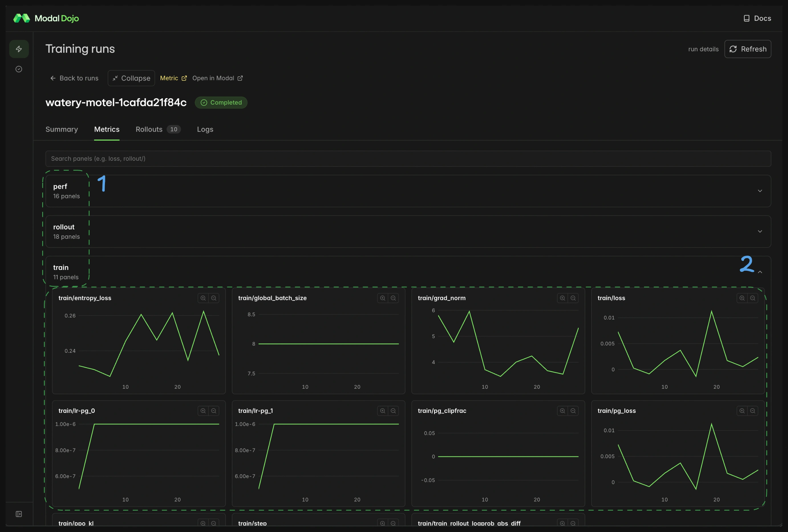Screen dimensions: 788x532
Task: Zoom out on train/pg_clipfrac chart
Action: pyautogui.click(x=573, y=411)
